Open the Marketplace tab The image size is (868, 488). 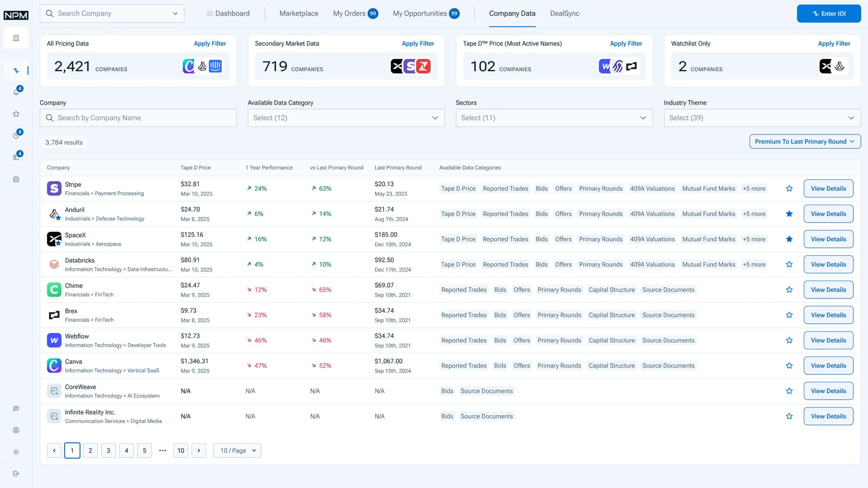click(x=299, y=13)
